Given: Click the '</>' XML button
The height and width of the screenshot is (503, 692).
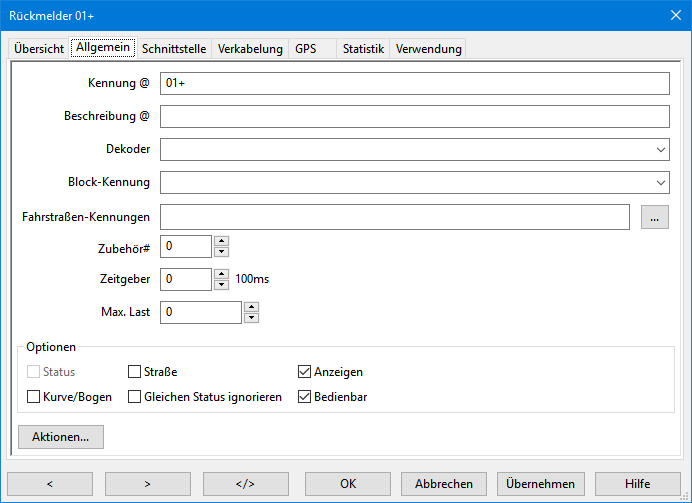Looking at the screenshot, I should click(x=245, y=484).
